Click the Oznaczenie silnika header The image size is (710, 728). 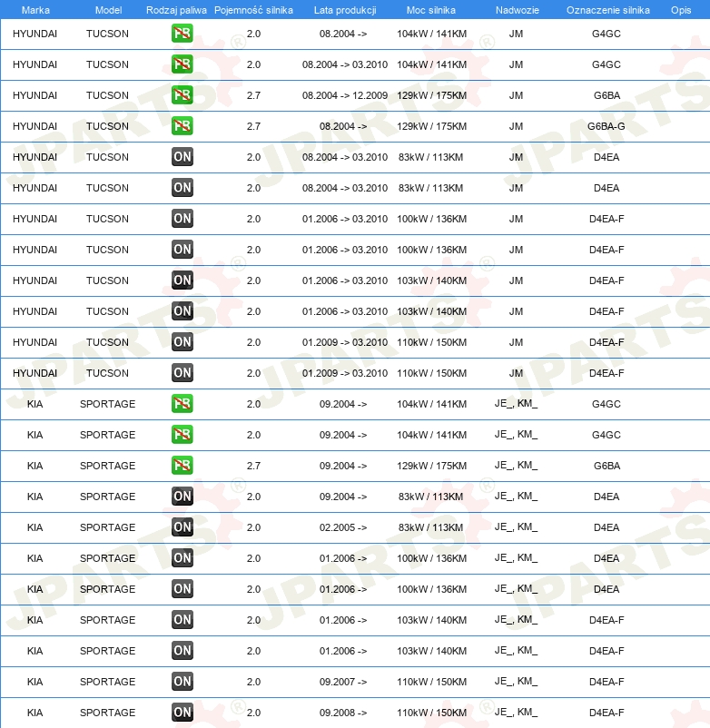pos(607,10)
